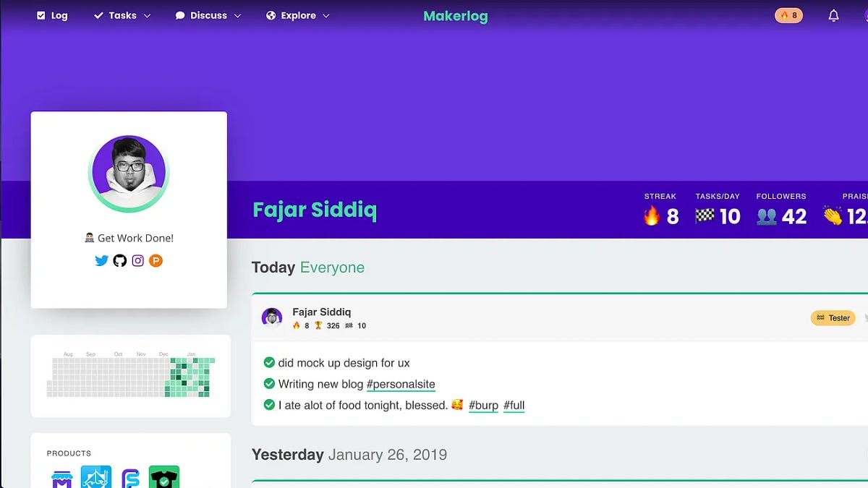Open the Product Hunt profile icon
This screenshot has height=488, width=868.
[156, 260]
